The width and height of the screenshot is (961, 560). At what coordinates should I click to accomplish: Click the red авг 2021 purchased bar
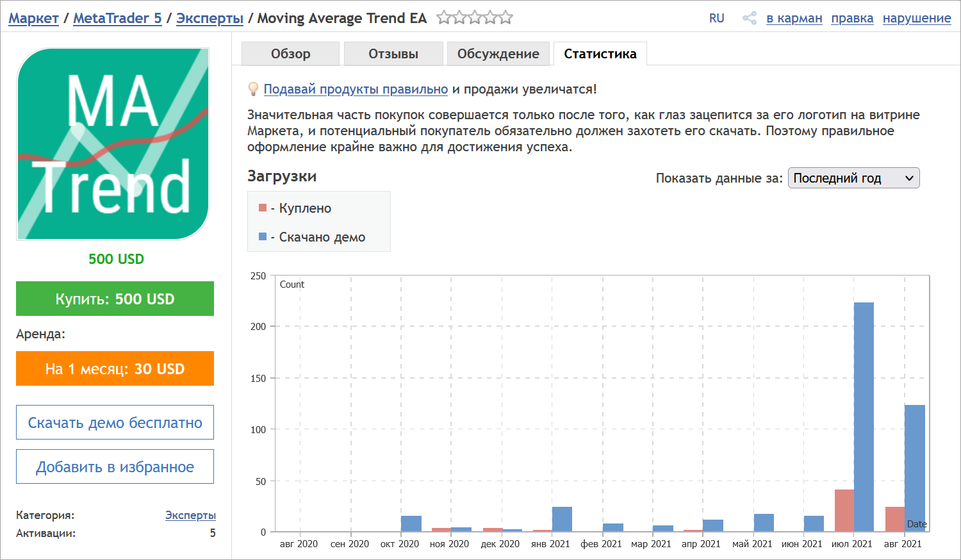tap(895, 519)
